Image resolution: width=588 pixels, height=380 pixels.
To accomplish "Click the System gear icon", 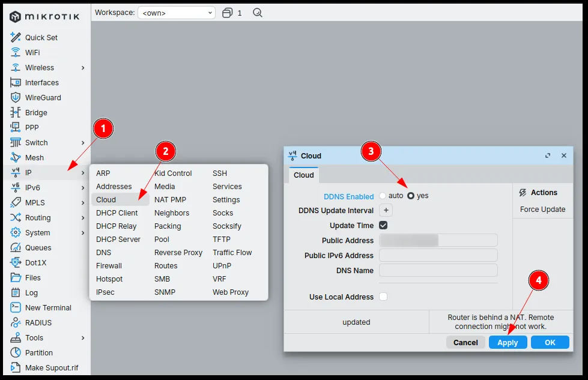I will point(16,232).
